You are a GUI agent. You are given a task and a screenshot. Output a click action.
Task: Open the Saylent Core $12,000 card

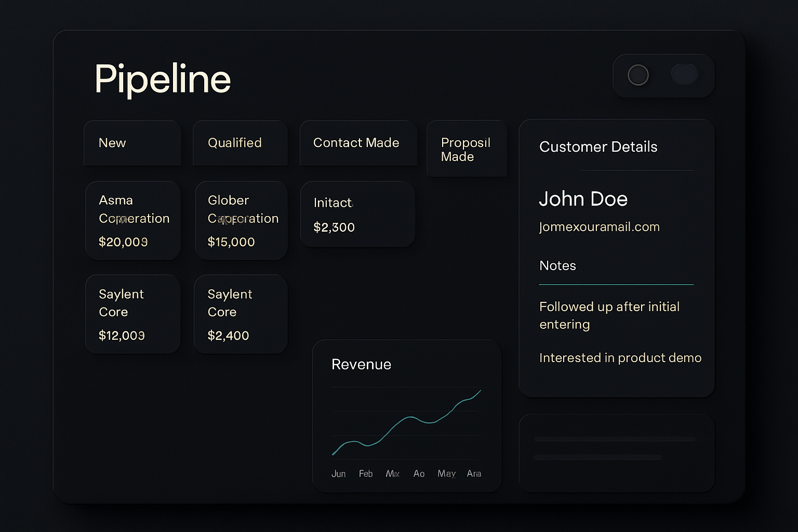[133, 314]
